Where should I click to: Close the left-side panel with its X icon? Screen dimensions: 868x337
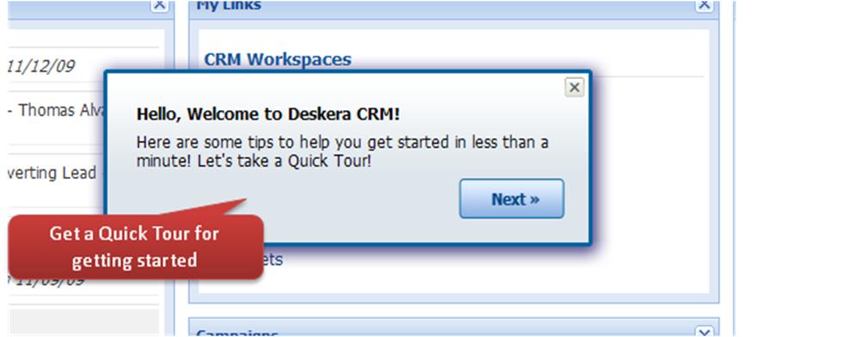pyautogui.click(x=159, y=4)
